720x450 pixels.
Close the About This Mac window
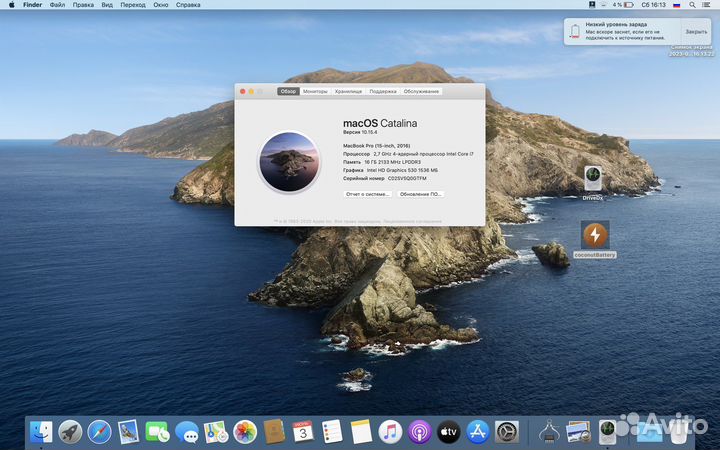coord(242,91)
